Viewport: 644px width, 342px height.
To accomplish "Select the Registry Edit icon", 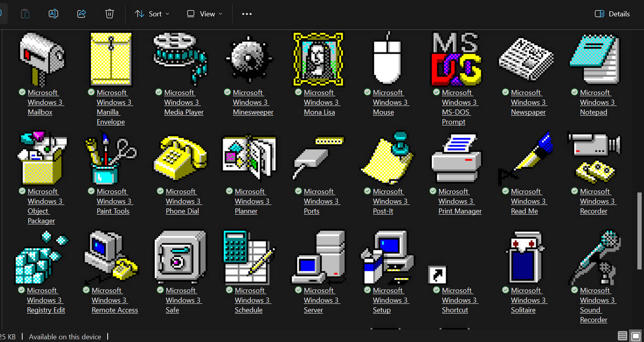I will coord(41,256).
